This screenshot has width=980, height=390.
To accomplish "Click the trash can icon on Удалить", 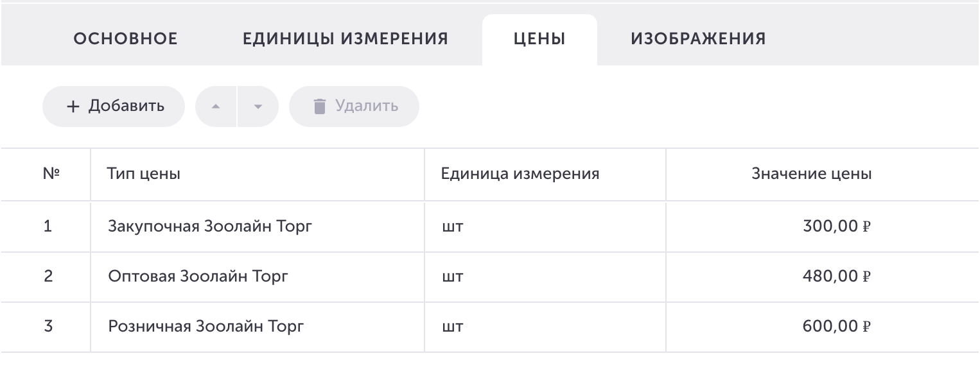I will click(x=319, y=106).
